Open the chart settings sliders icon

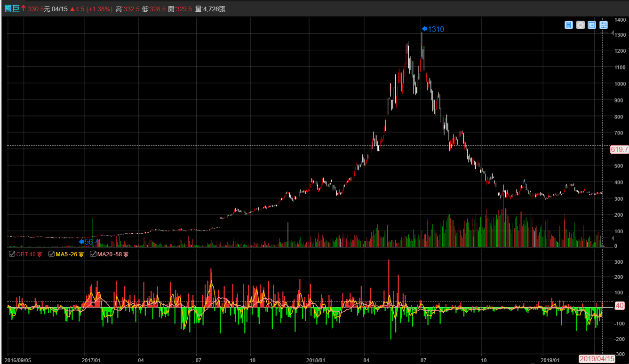click(x=604, y=25)
